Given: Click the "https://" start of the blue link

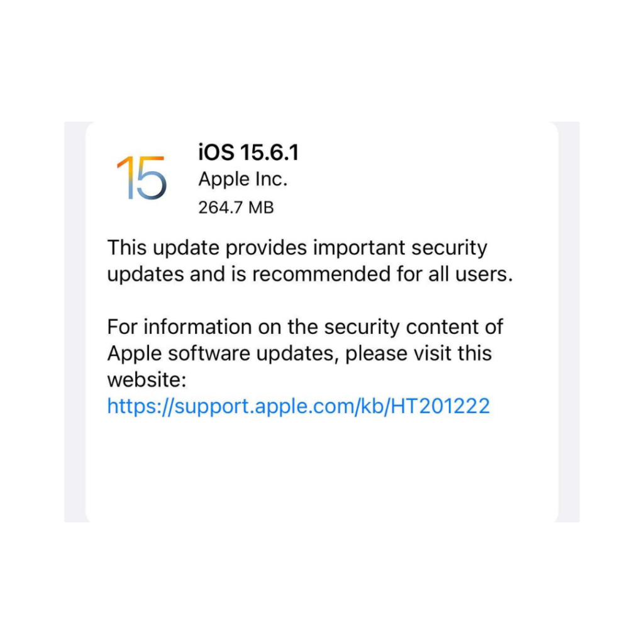Looking at the screenshot, I should tap(140, 406).
